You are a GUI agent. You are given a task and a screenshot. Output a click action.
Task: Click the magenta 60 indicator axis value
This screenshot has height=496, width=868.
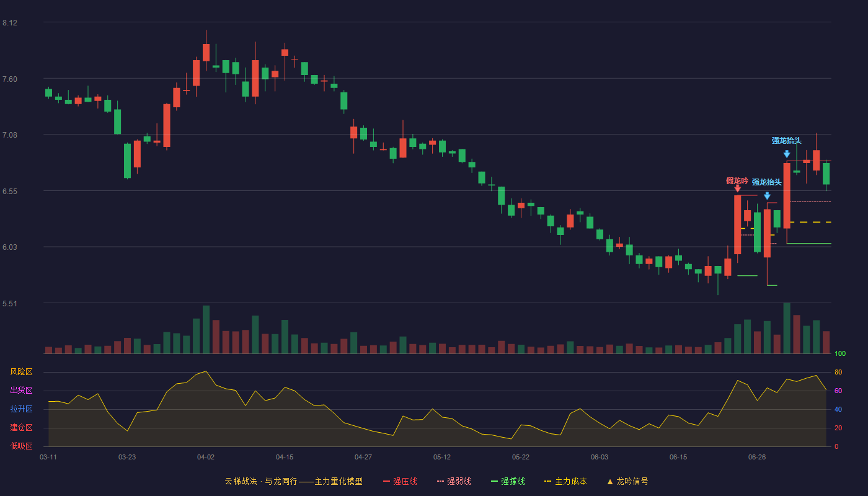pos(838,391)
